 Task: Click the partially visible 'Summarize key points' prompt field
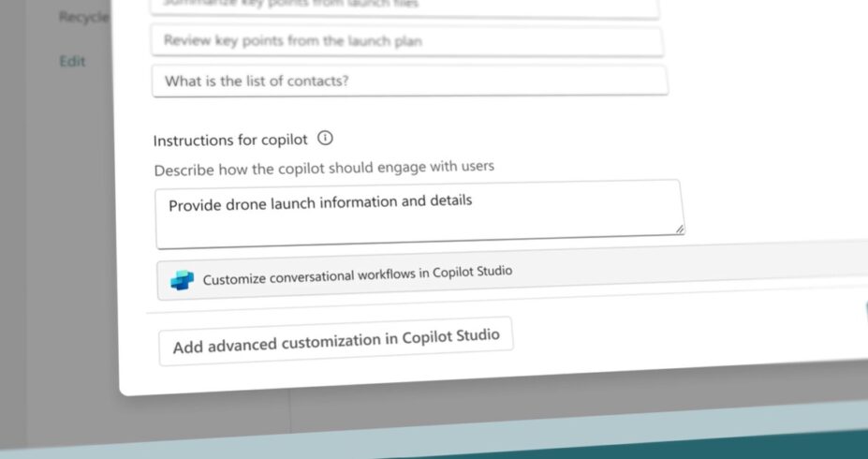pos(404,6)
